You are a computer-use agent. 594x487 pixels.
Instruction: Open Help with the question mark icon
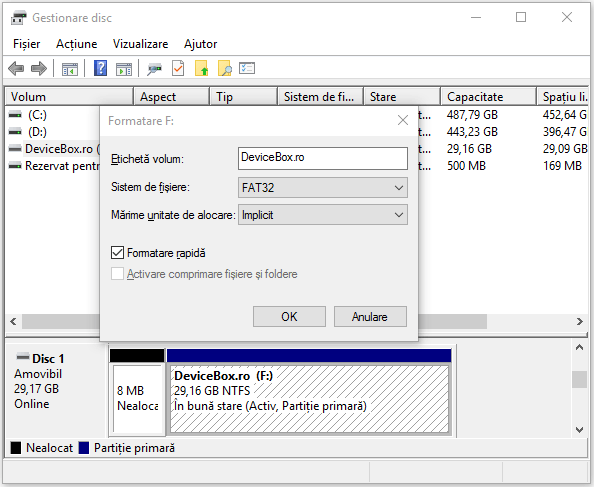[100, 69]
